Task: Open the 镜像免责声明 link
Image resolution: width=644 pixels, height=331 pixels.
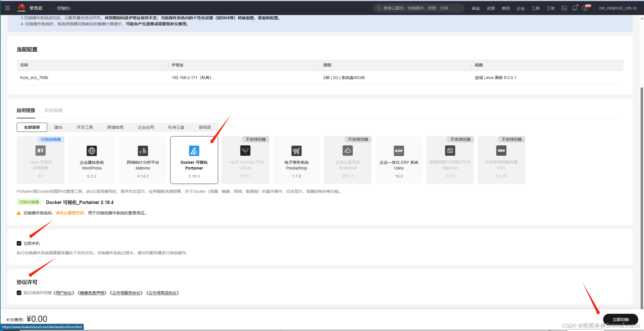Action: pos(92,293)
